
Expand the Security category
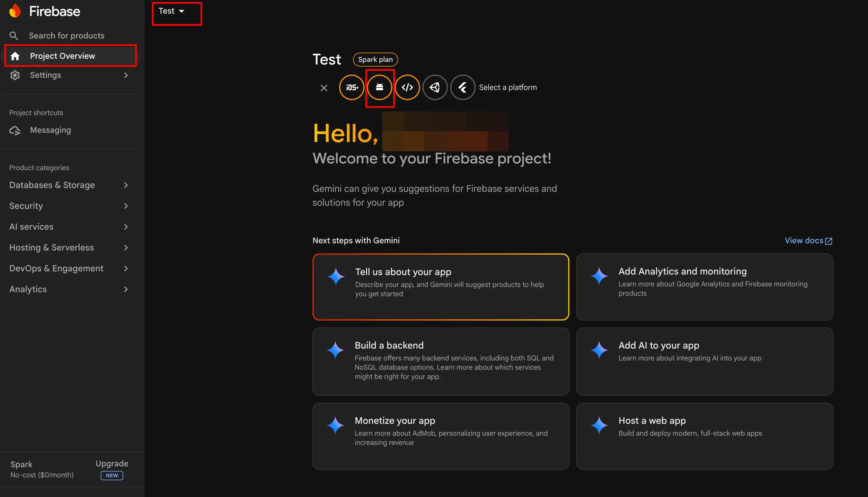point(25,206)
